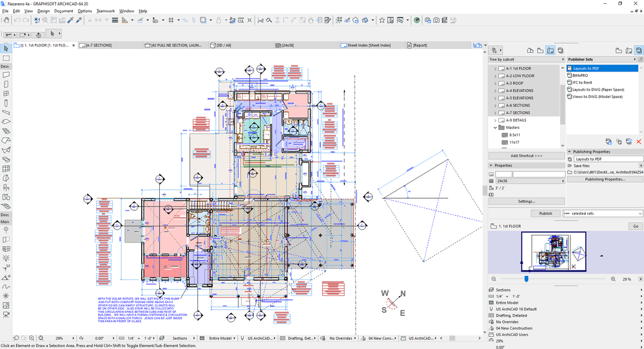The image size is (644, 349).
Task: Click the Undo arrow icon
Action: pos(17,20)
